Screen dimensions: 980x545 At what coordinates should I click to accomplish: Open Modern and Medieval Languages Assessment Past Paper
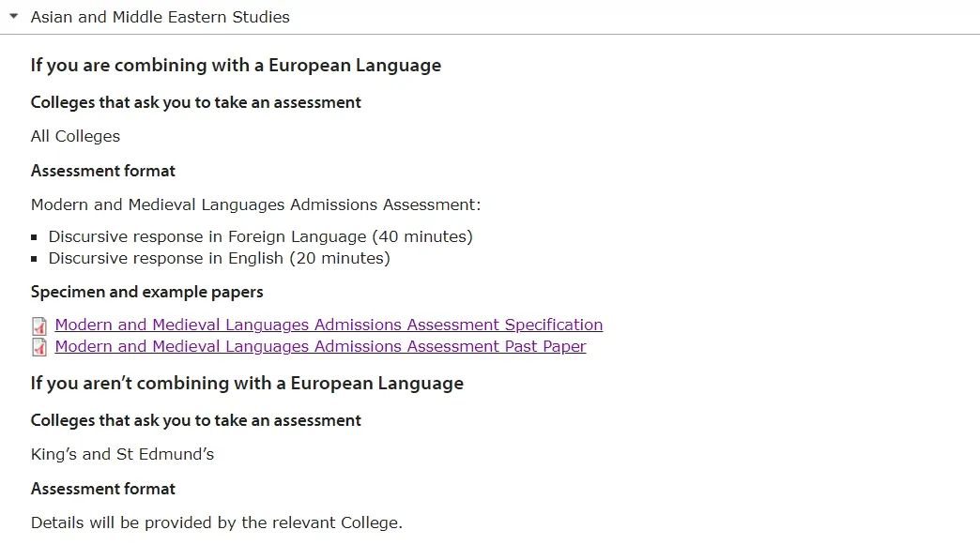click(321, 346)
